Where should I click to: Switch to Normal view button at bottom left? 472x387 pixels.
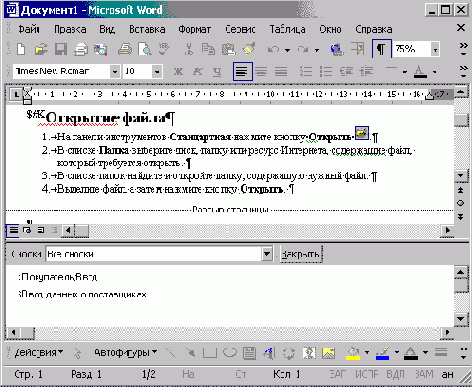pos(13,230)
